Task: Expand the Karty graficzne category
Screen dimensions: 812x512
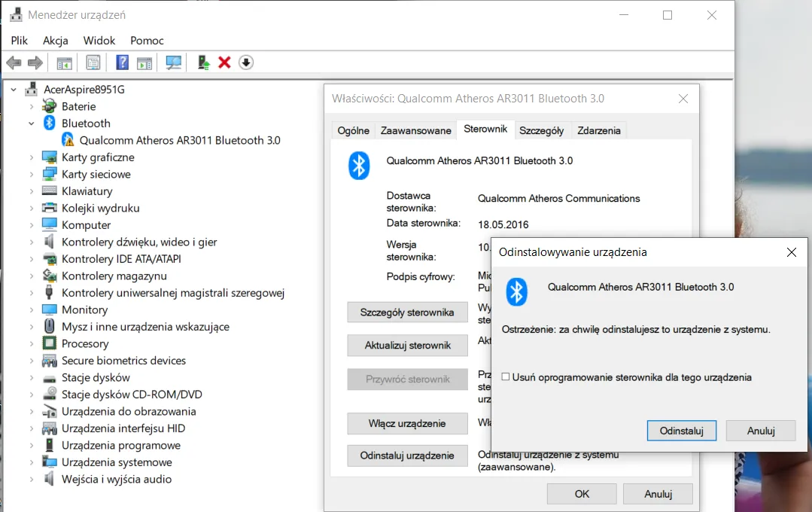Action: coord(32,157)
